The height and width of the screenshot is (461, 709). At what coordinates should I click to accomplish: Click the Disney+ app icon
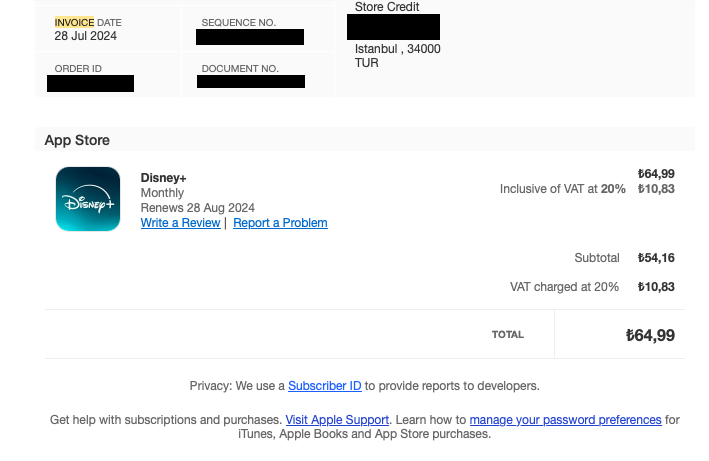(88, 199)
